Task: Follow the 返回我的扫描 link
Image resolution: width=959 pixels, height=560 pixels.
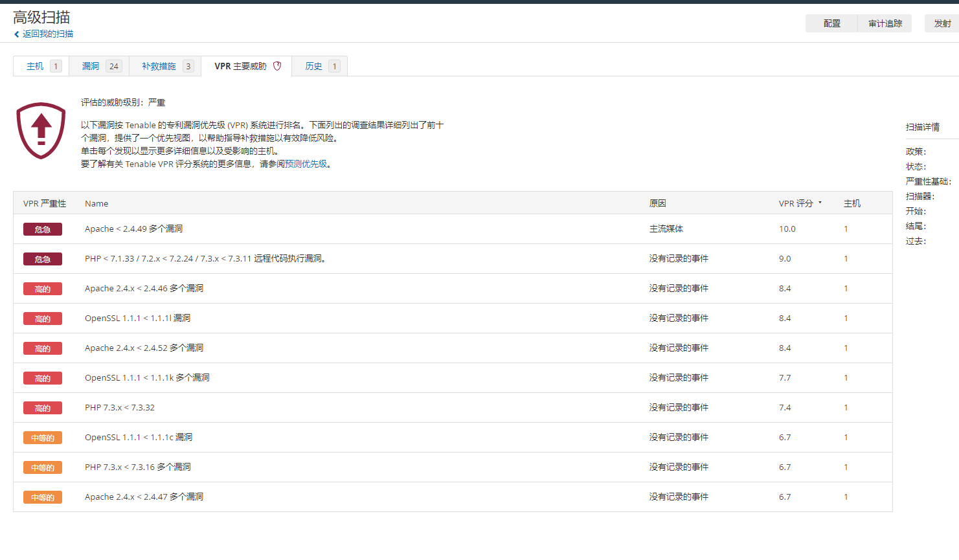Action: (48, 34)
